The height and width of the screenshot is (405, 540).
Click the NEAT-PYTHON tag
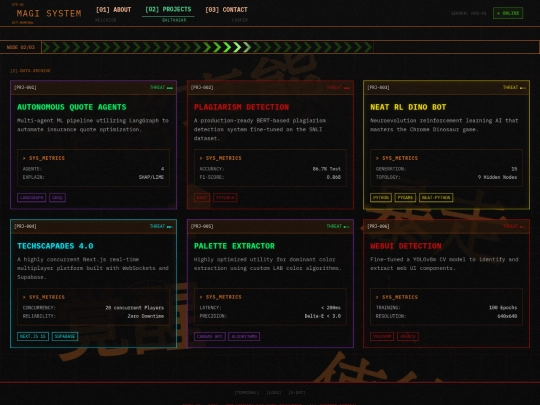coord(436,198)
